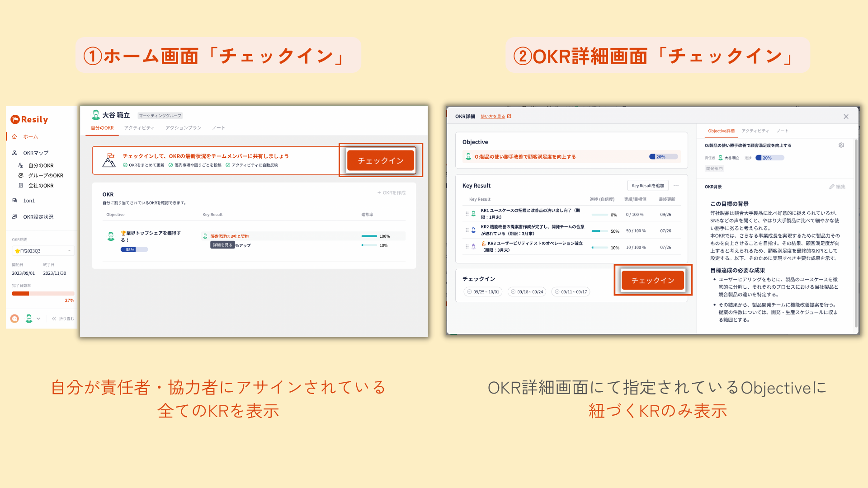868x488 pixels.
Task: Open the 使い方を見る help link
Action: pyautogui.click(x=493, y=117)
